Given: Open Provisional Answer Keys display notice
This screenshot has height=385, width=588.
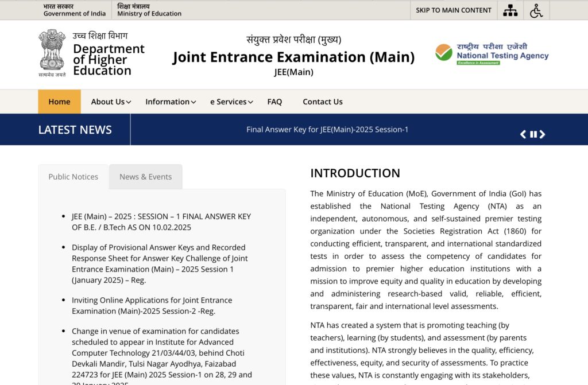Looking at the screenshot, I should [160, 263].
